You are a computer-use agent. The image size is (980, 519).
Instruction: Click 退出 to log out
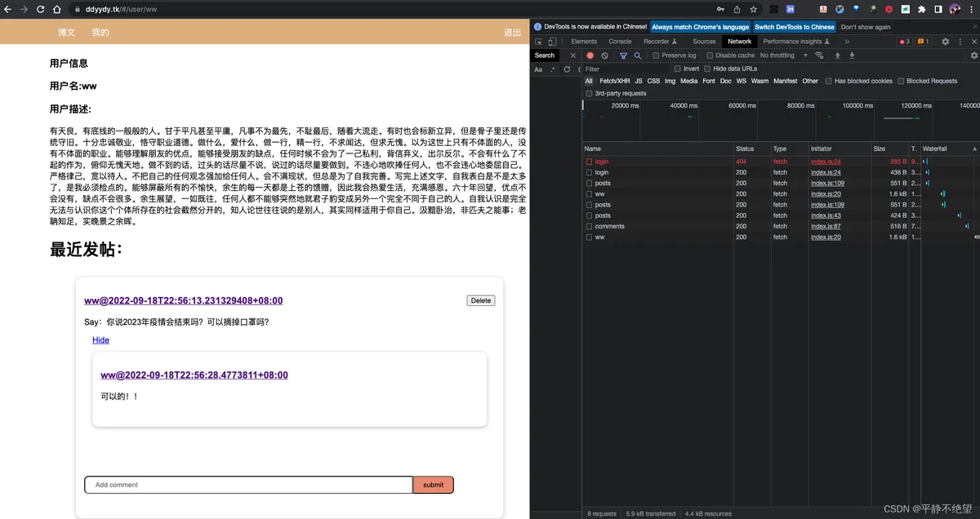point(512,33)
